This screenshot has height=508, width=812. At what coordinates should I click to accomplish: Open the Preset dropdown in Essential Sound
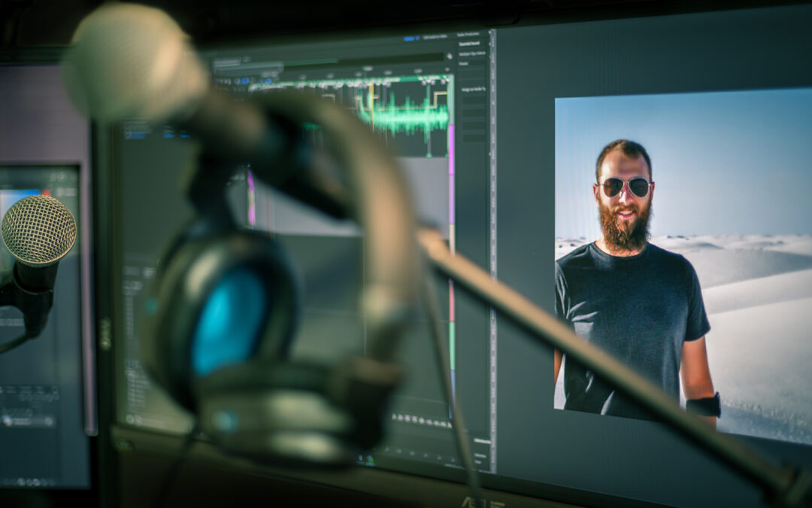click(473, 63)
